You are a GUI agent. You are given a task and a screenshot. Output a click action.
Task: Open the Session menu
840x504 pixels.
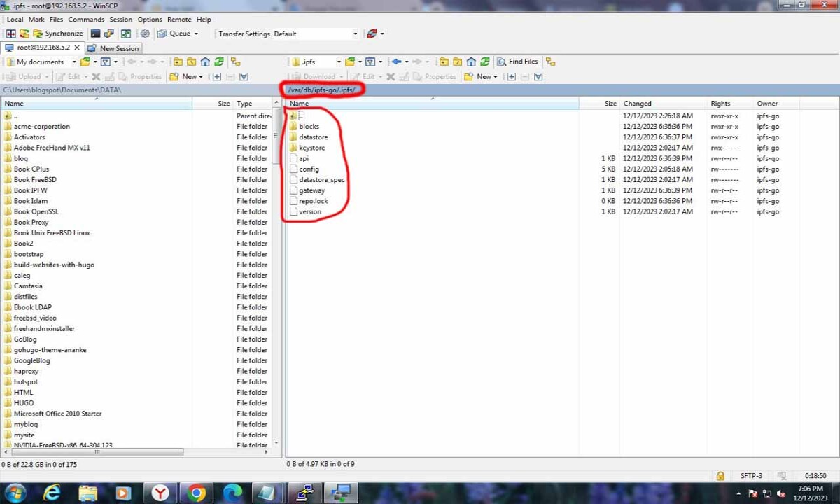[x=120, y=20]
